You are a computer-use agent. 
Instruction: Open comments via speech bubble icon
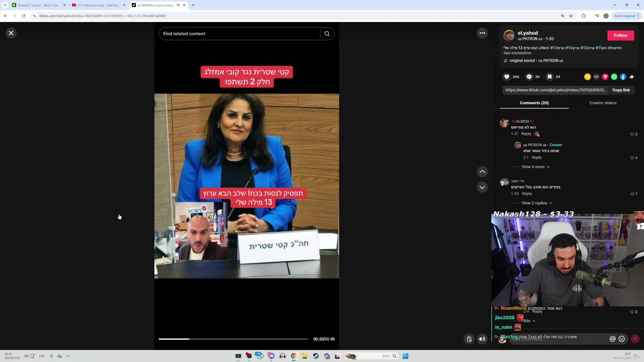[x=529, y=77]
